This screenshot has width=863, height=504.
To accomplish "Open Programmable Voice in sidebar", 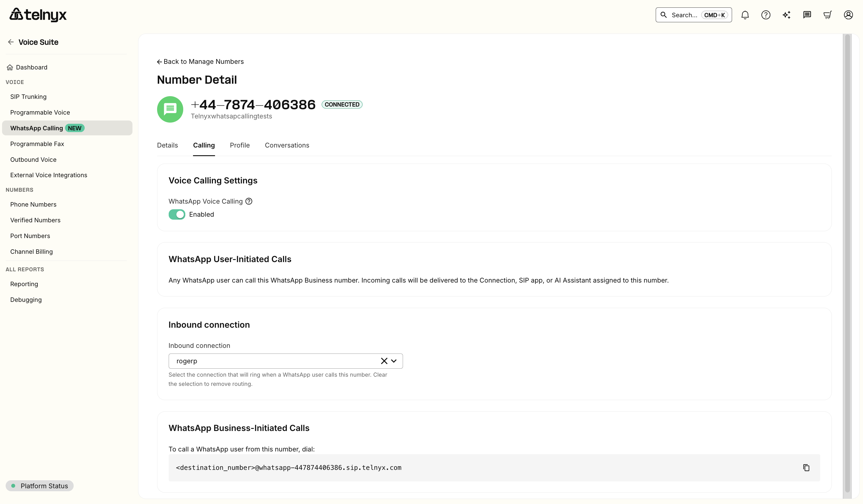I will 40,112.
